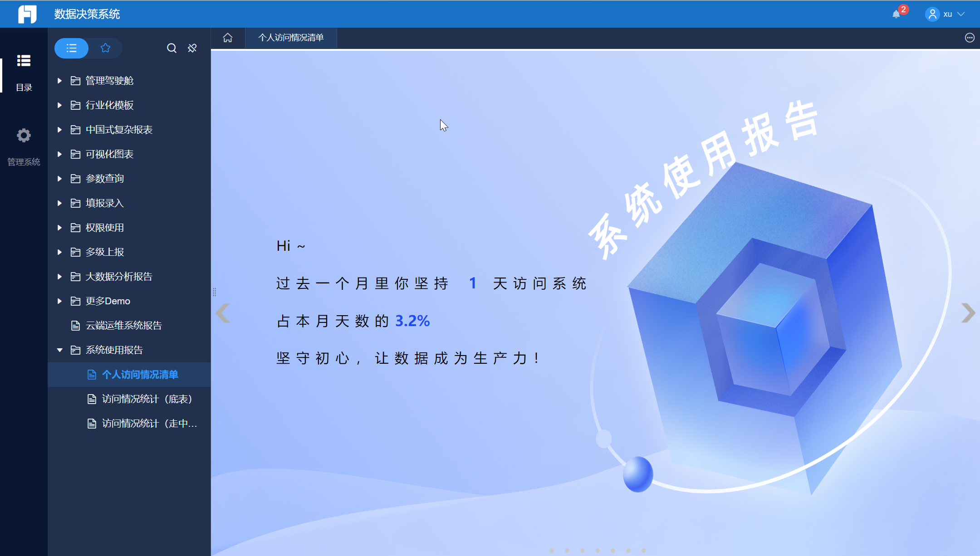Click the directory icon in the left sidebar
The height and width of the screenshot is (556, 980).
tap(24, 61)
